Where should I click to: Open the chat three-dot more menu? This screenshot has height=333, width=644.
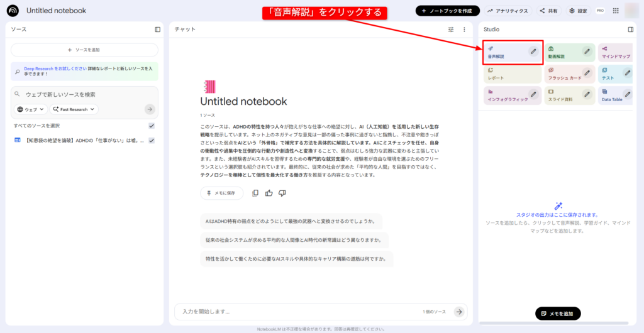pyautogui.click(x=465, y=30)
